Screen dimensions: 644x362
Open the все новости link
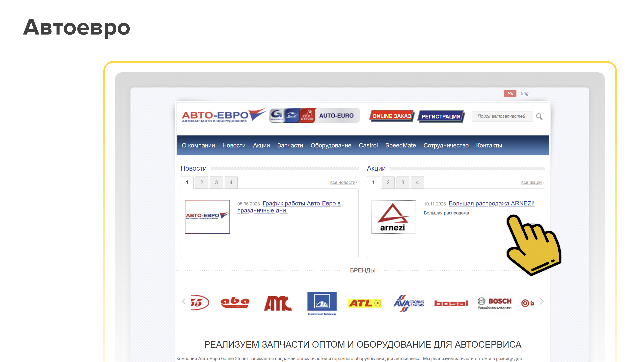[x=342, y=183]
